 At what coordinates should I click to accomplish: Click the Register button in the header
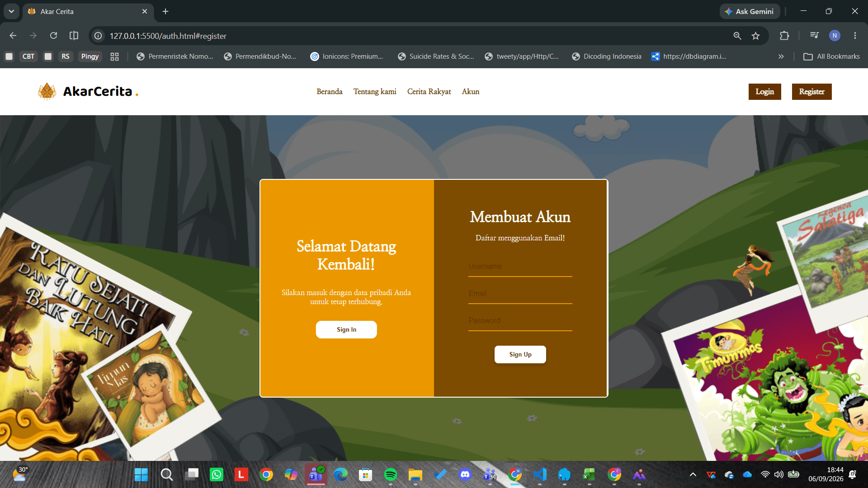[x=812, y=92]
